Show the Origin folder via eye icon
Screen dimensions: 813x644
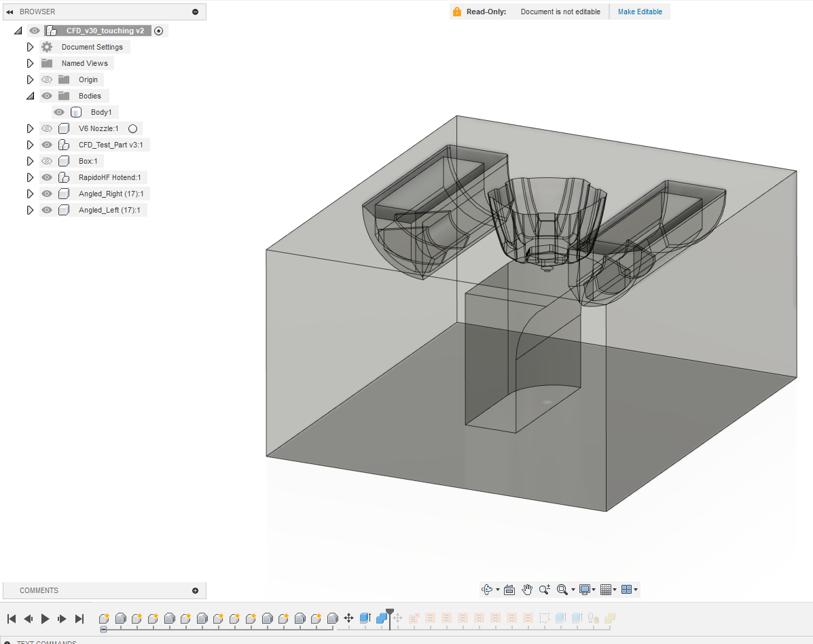tap(47, 80)
